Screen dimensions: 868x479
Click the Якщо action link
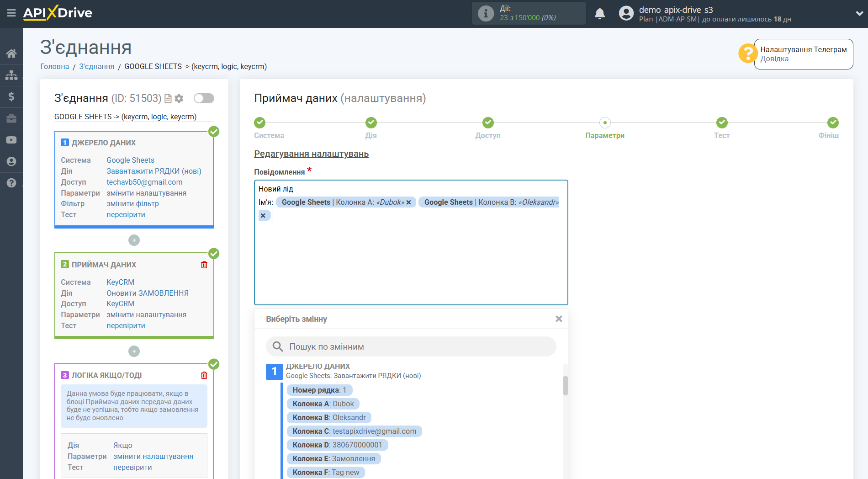[123, 445]
